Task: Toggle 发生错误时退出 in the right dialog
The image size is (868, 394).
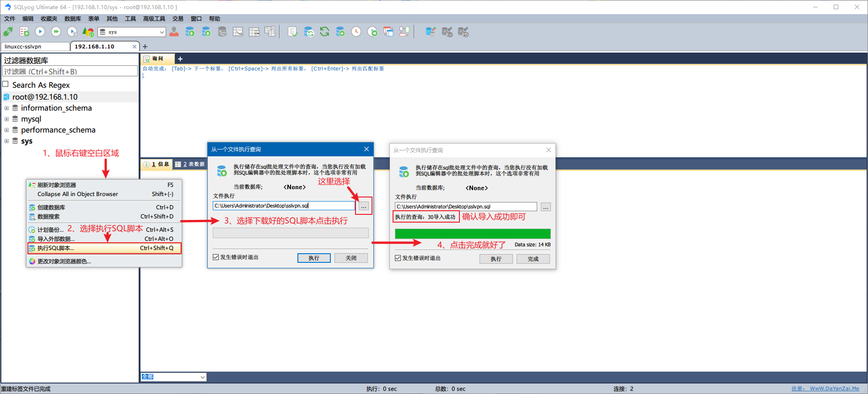Action: [x=398, y=258]
